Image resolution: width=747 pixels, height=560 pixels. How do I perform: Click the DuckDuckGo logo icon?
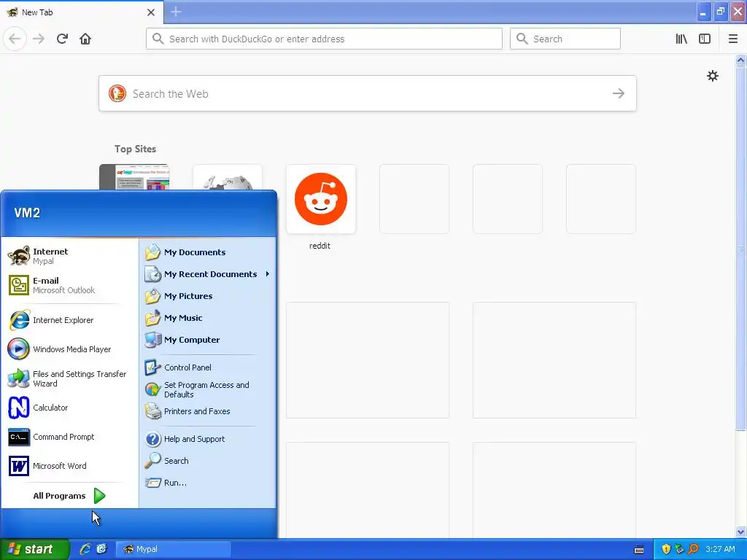coord(117,94)
